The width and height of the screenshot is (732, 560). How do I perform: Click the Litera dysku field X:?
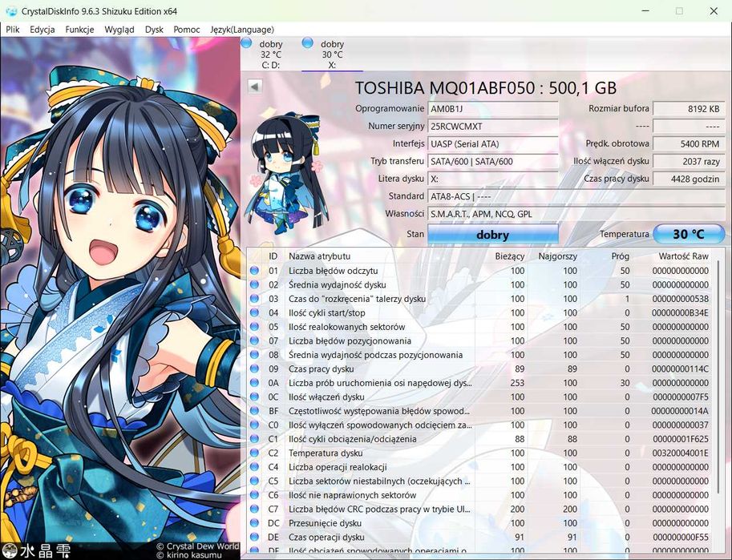click(x=493, y=179)
